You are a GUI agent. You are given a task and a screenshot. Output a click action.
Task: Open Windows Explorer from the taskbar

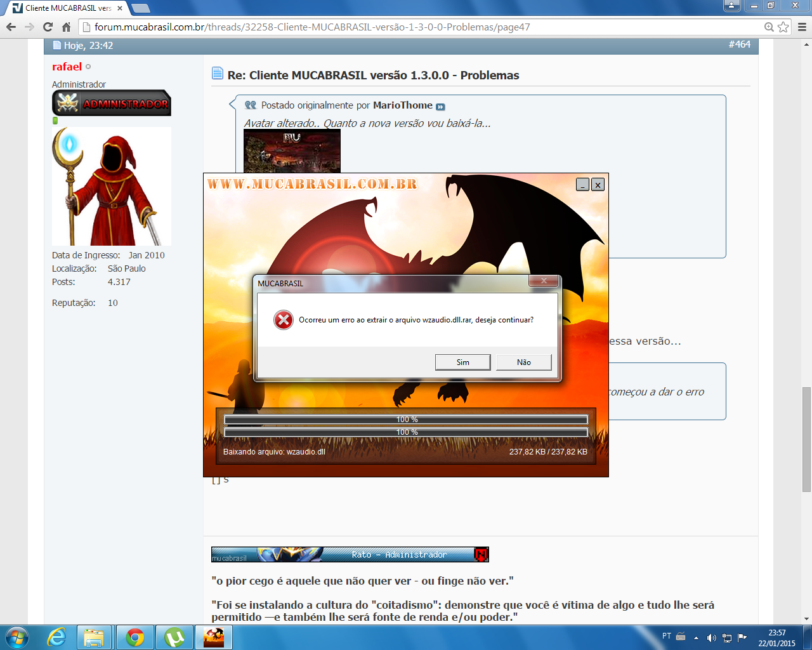(x=94, y=637)
